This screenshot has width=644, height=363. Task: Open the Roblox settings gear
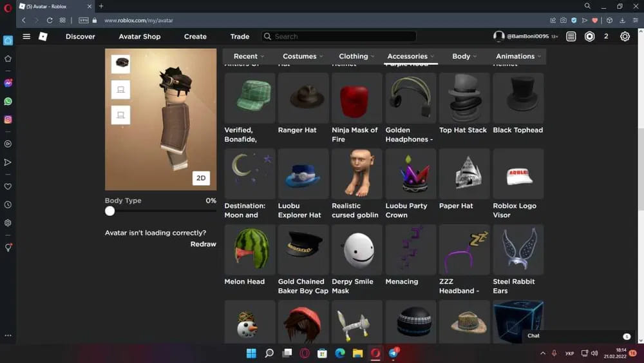click(625, 37)
